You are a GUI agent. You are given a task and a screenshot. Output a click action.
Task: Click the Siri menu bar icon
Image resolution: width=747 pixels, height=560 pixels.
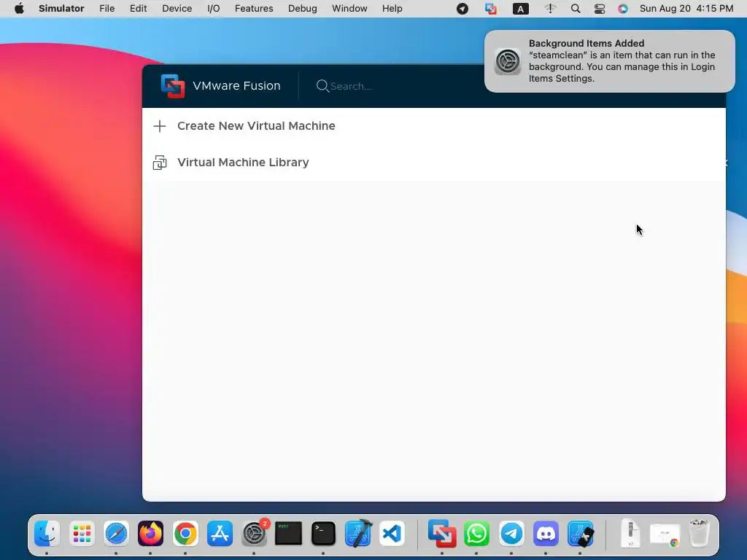623,9
